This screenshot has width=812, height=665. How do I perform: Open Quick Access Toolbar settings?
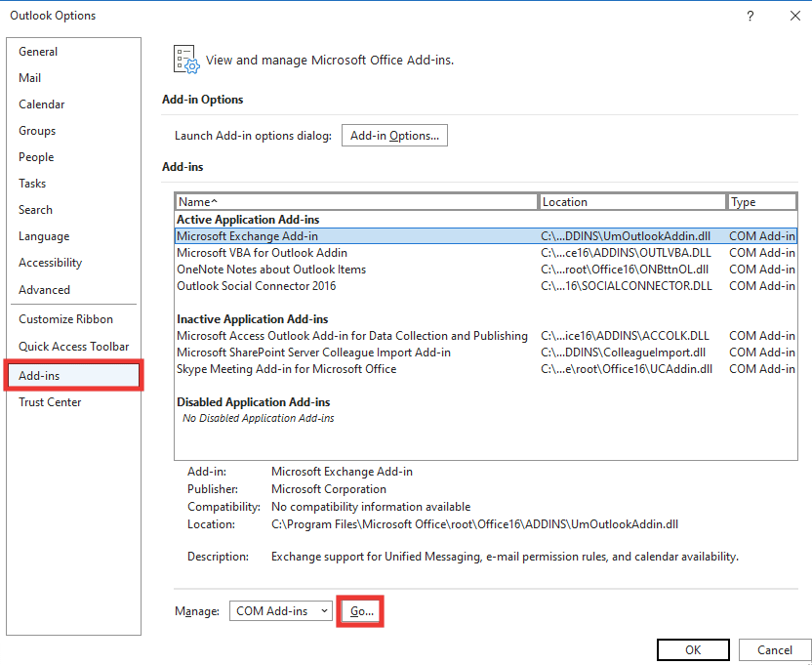(73, 347)
